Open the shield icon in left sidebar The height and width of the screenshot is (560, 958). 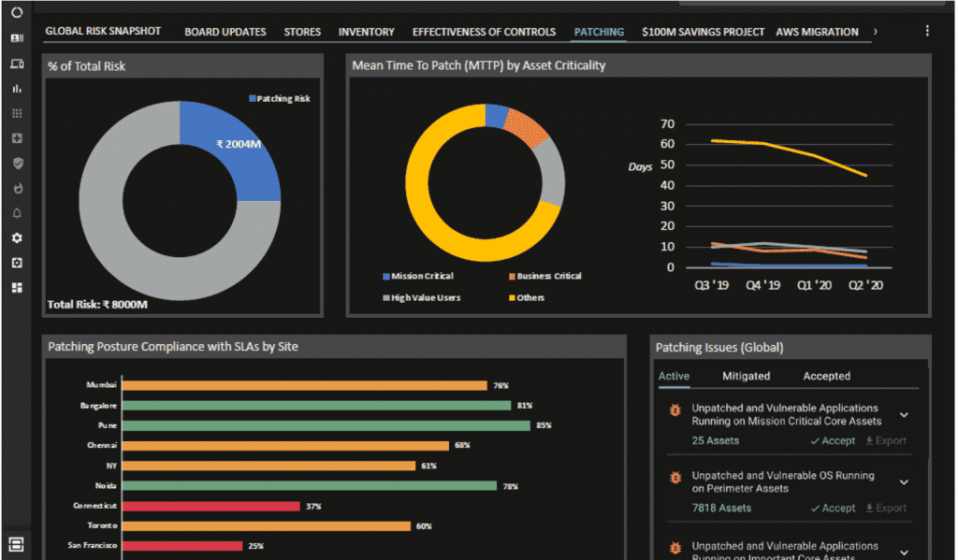click(x=17, y=164)
